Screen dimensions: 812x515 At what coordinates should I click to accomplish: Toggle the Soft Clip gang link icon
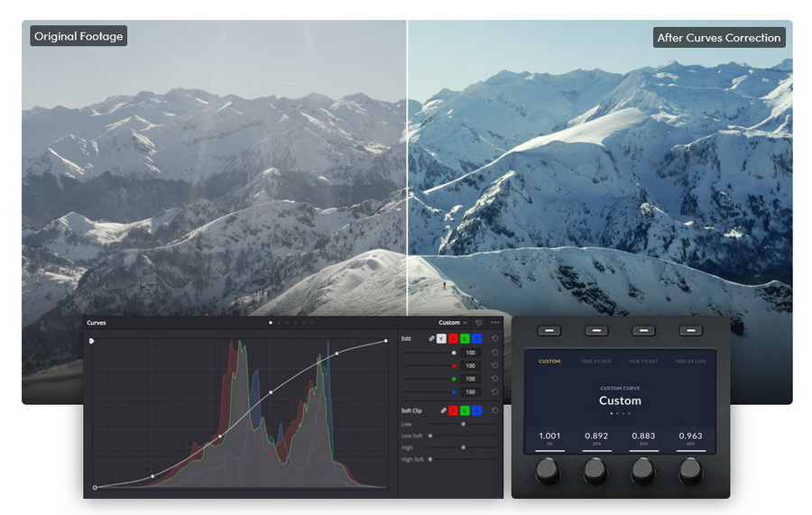(443, 410)
